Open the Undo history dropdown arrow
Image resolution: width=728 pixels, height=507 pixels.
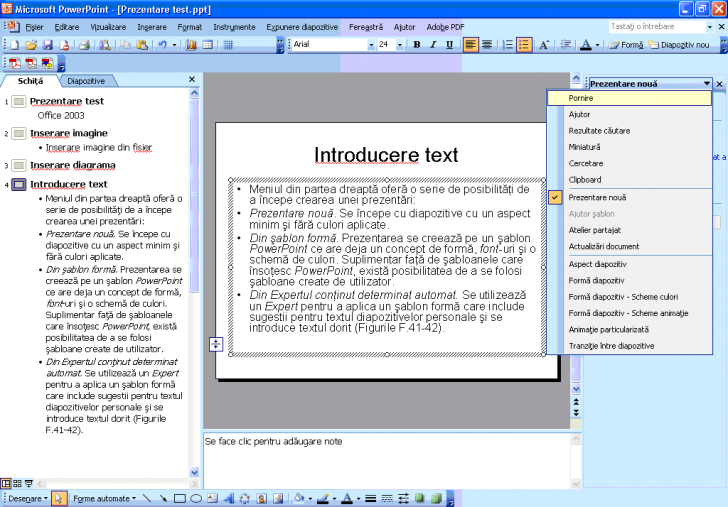pos(175,45)
